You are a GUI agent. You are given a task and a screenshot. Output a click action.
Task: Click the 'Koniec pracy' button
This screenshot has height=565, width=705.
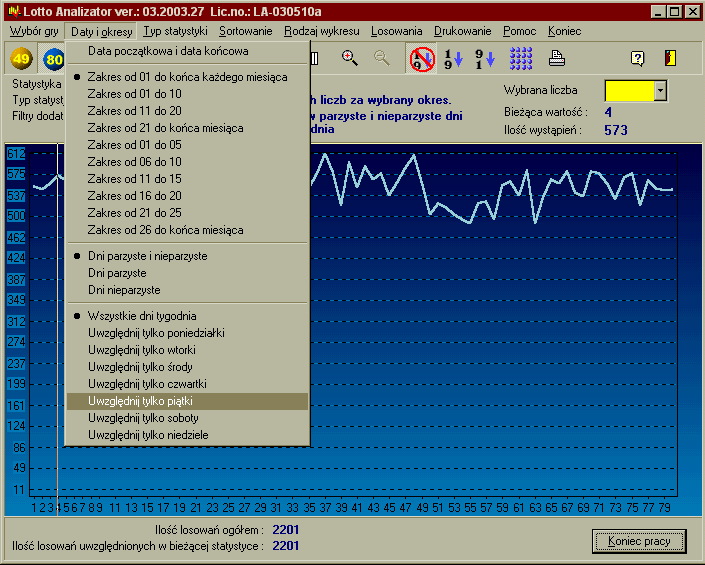point(639,541)
